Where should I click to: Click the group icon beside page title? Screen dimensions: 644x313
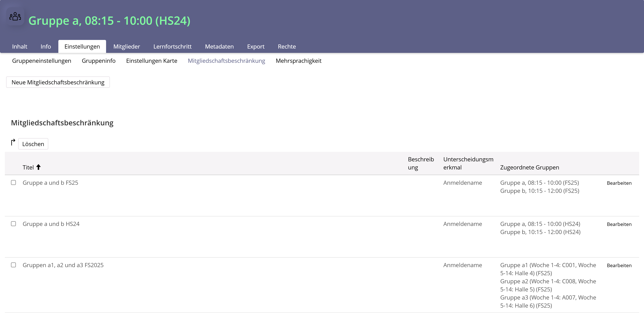pyautogui.click(x=15, y=17)
